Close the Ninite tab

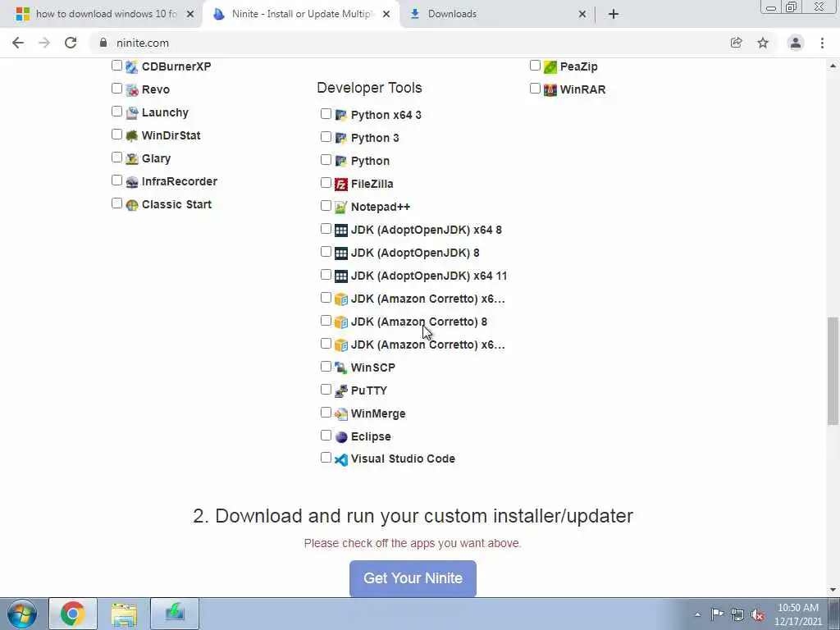click(x=386, y=15)
